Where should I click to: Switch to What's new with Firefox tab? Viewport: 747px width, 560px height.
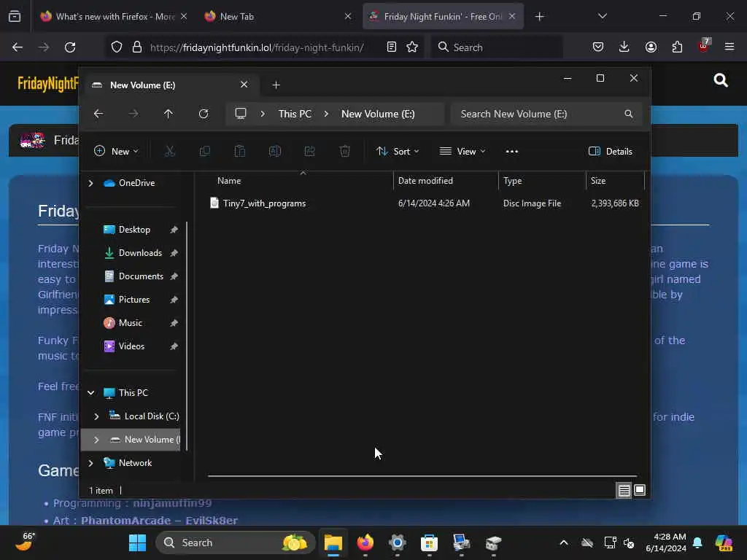click(115, 17)
